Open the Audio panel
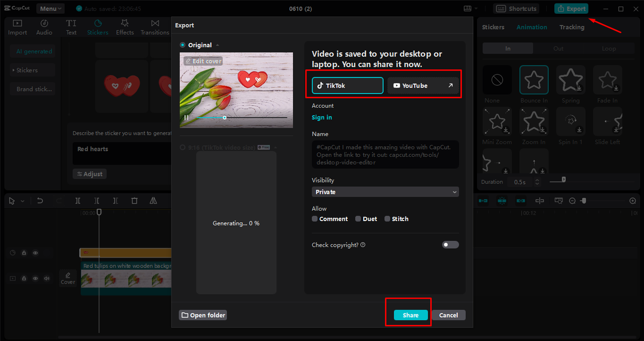This screenshot has height=341, width=644. (44, 27)
